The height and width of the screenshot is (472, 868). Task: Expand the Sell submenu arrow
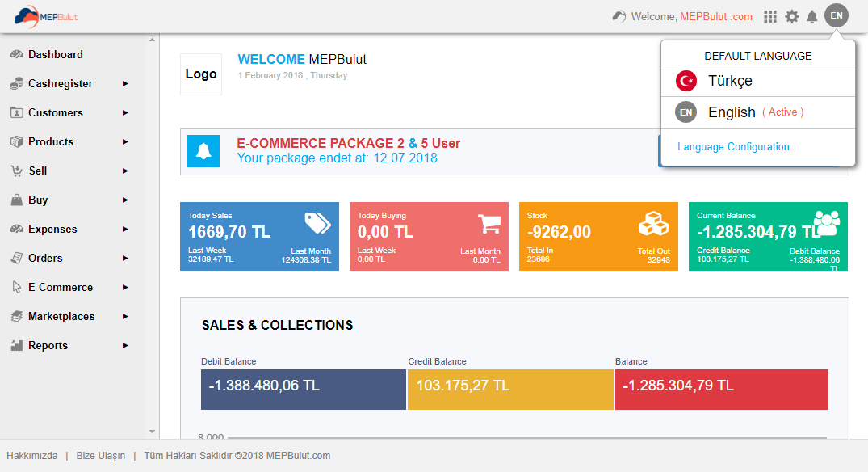[x=125, y=171]
